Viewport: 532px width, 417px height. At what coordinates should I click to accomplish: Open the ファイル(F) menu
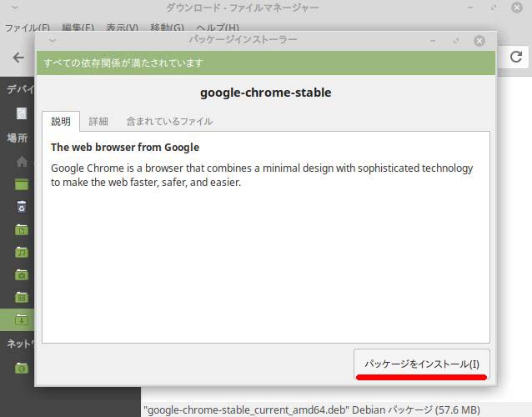(28, 28)
